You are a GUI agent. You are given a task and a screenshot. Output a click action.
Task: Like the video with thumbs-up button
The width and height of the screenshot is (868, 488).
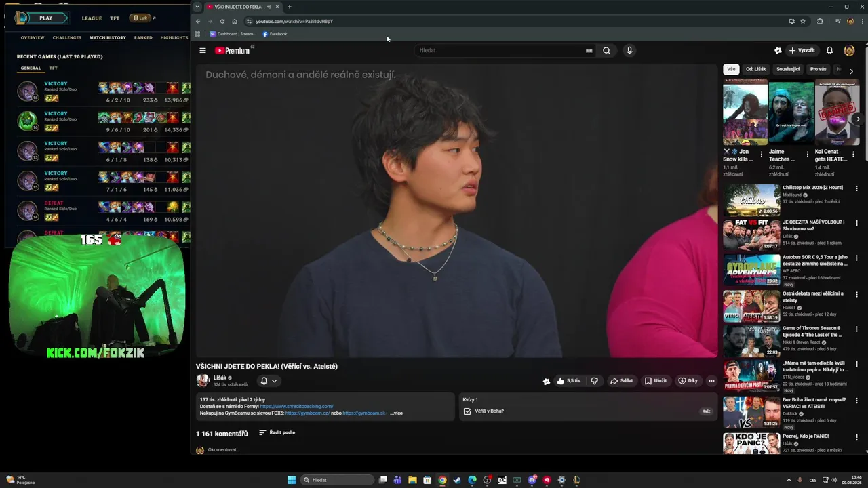[568, 381]
